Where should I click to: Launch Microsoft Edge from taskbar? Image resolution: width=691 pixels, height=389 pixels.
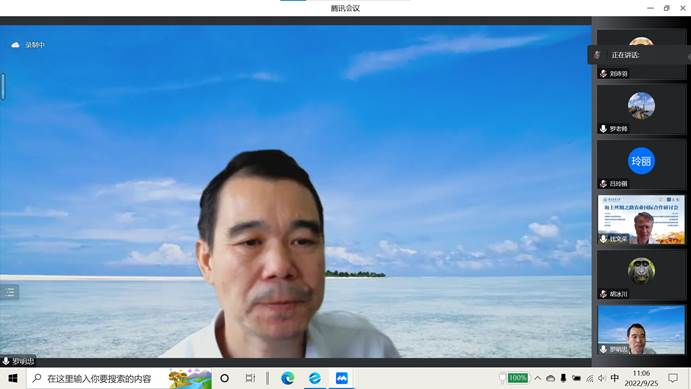288,378
